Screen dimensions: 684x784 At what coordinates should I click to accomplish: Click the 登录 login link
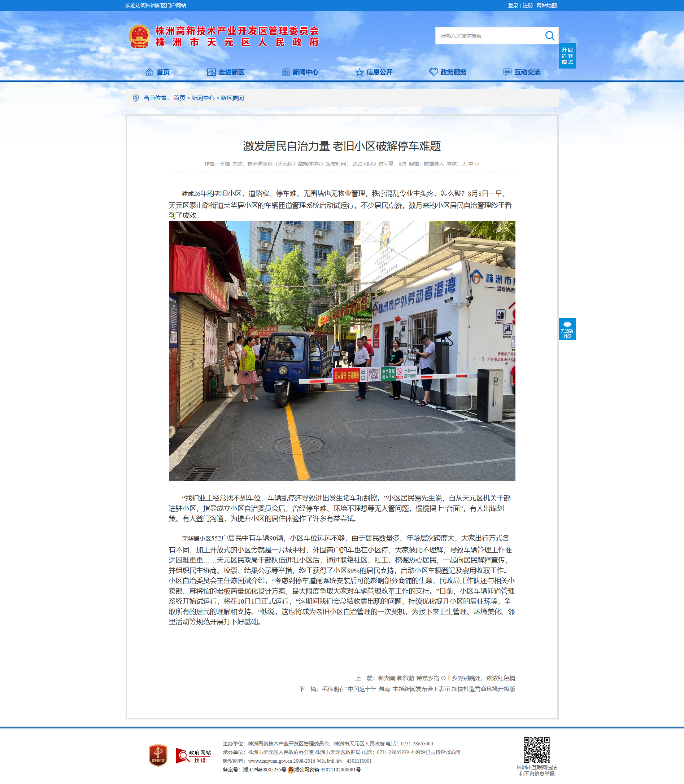tap(513, 5)
